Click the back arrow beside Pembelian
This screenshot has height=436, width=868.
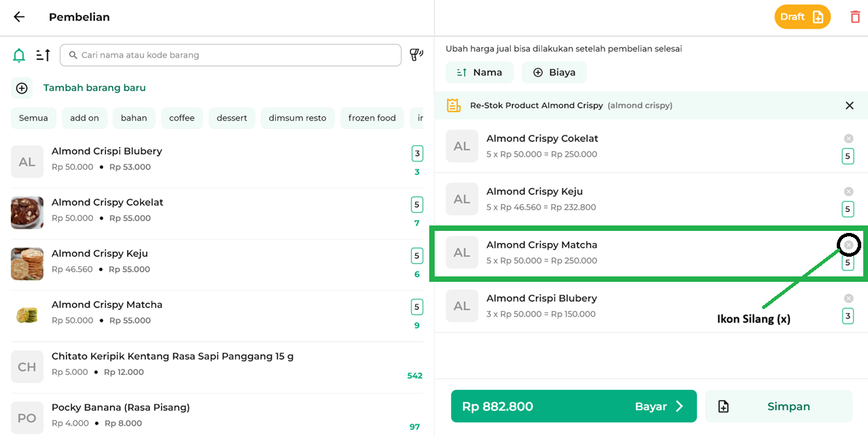point(19,17)
